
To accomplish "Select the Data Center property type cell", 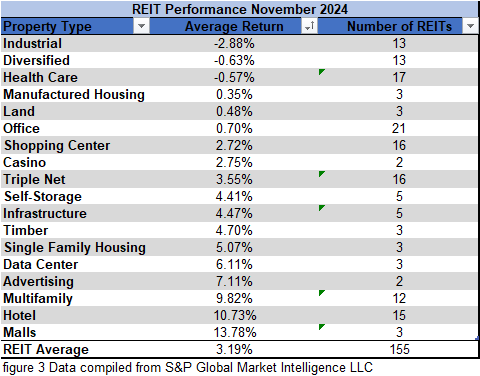I will click(x=75, y=264).
